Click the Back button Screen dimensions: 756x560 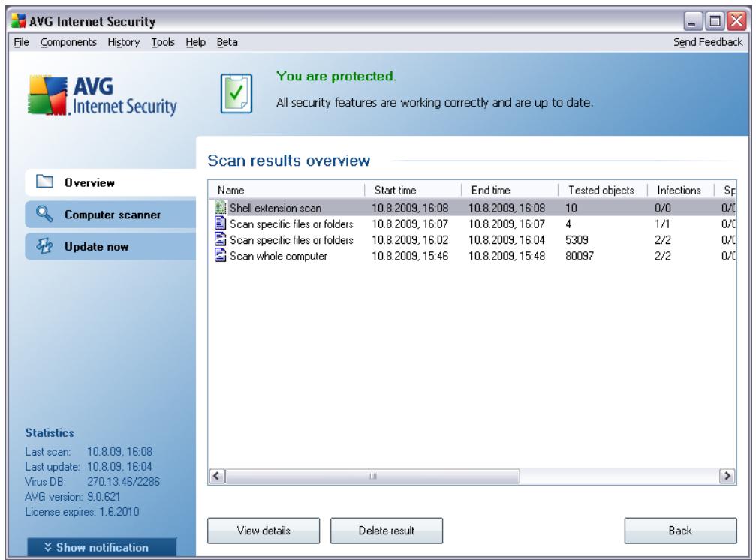pyautogui.click(x=680, y=531)
